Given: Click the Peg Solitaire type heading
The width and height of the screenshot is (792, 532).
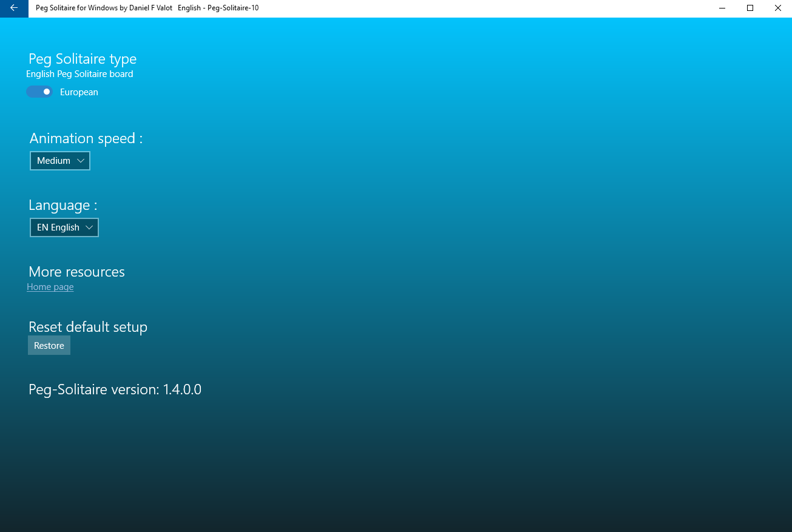Looking at the screenshot, I should (83, 59).
